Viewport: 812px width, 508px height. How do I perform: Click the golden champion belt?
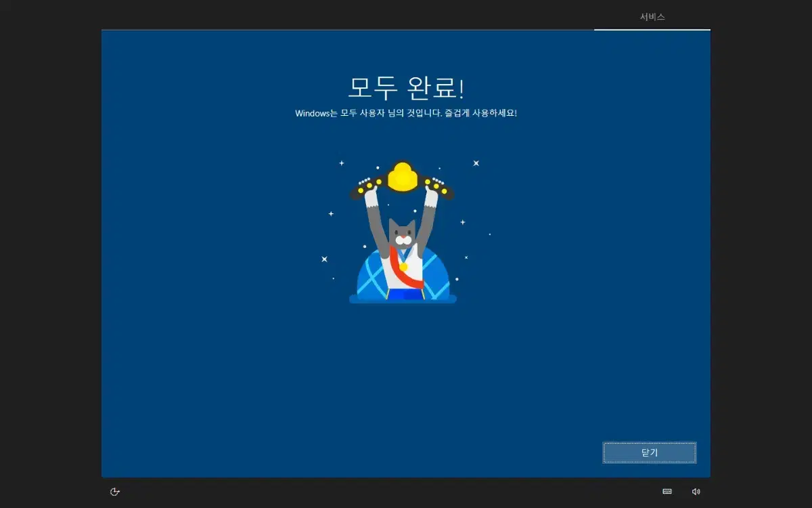(402, 181)
